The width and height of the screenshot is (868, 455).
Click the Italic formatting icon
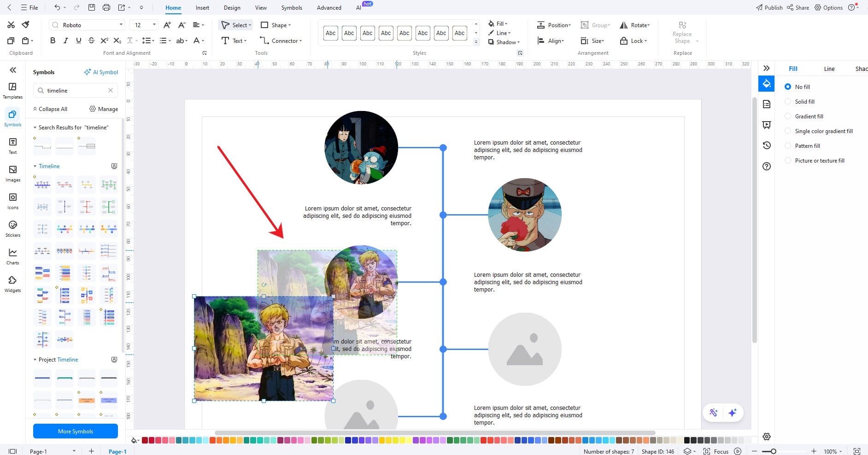pyautogui.click(x=65, y=41)
